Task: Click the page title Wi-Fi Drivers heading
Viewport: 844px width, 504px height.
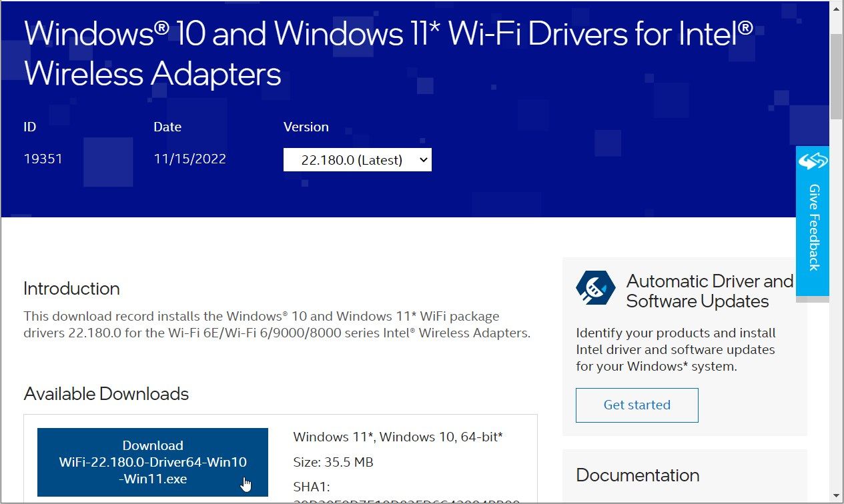Action: pos(388,54)
